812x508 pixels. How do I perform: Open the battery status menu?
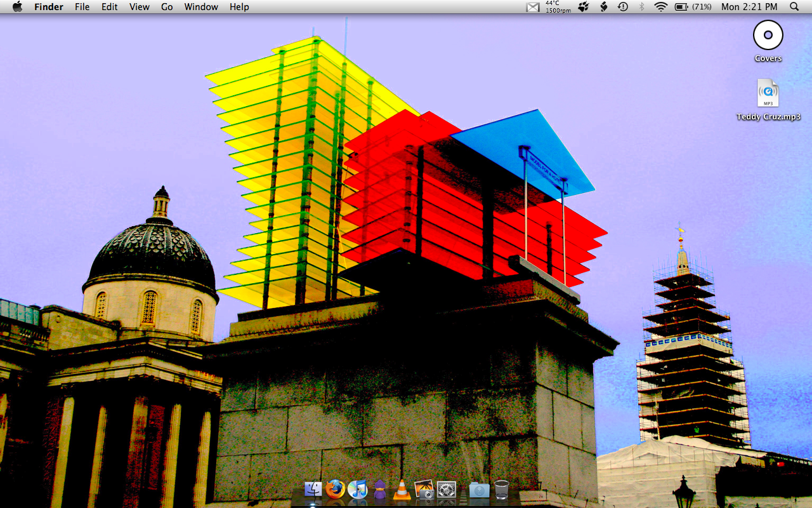681,7
